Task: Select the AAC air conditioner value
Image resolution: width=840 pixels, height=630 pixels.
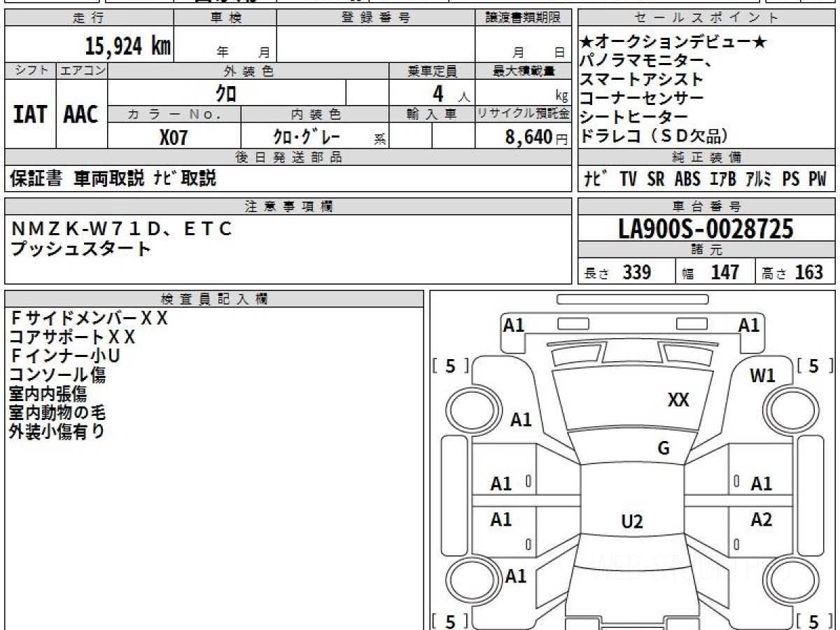Action: pos(81,114)
